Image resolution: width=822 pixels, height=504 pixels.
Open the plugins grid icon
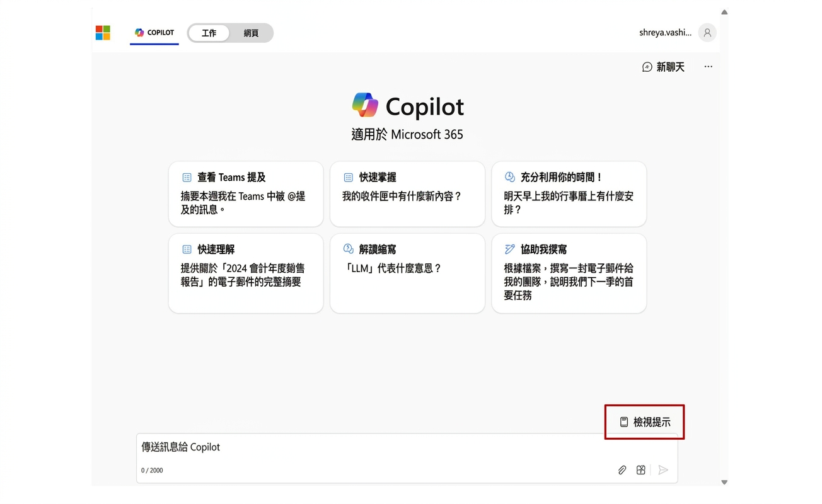point(641,470)
